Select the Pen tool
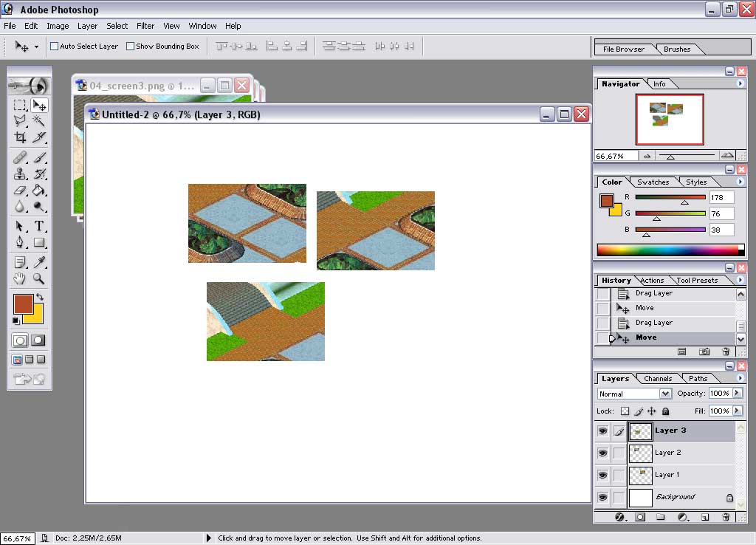 pos(20,242)
